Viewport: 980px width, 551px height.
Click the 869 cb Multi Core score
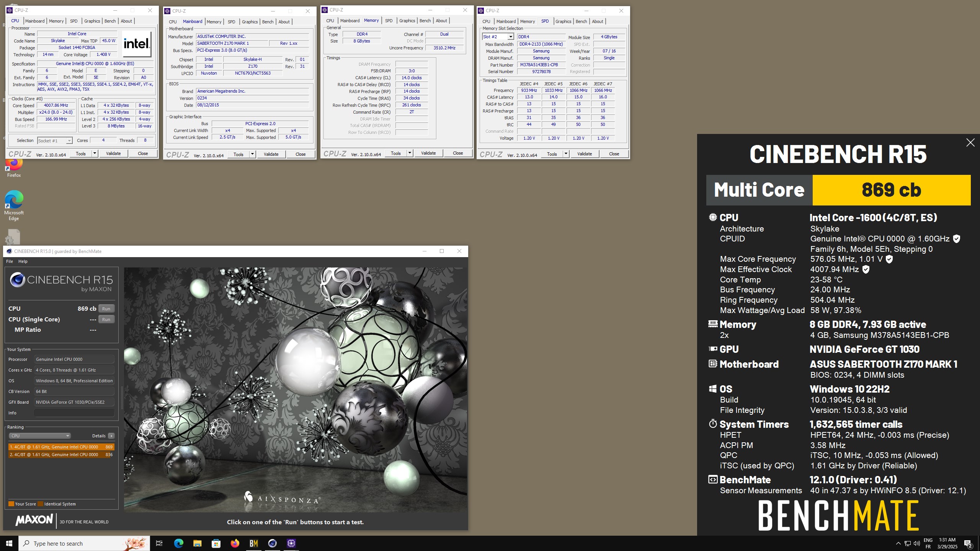(x=891, y=190)
